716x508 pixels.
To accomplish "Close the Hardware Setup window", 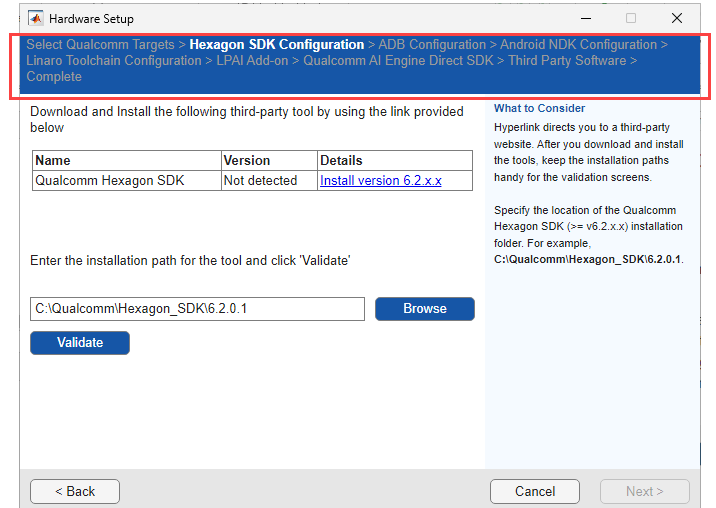I will [x=677, y=18].
